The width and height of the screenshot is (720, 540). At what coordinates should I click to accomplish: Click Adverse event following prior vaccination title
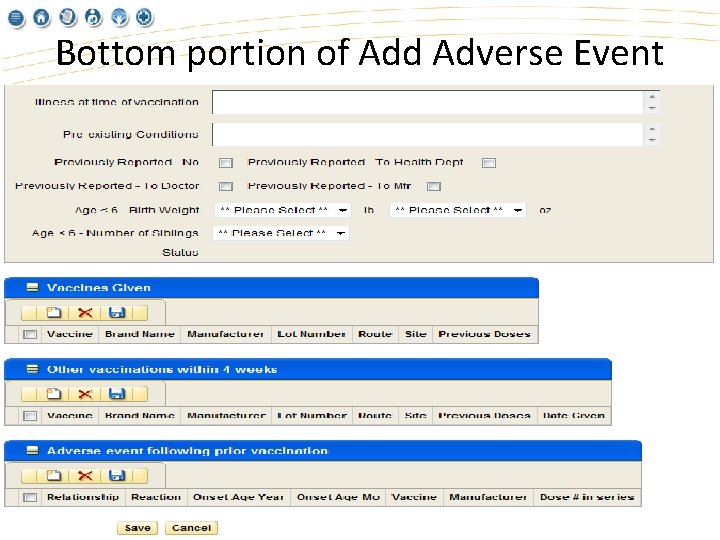[x=187, y=450]
